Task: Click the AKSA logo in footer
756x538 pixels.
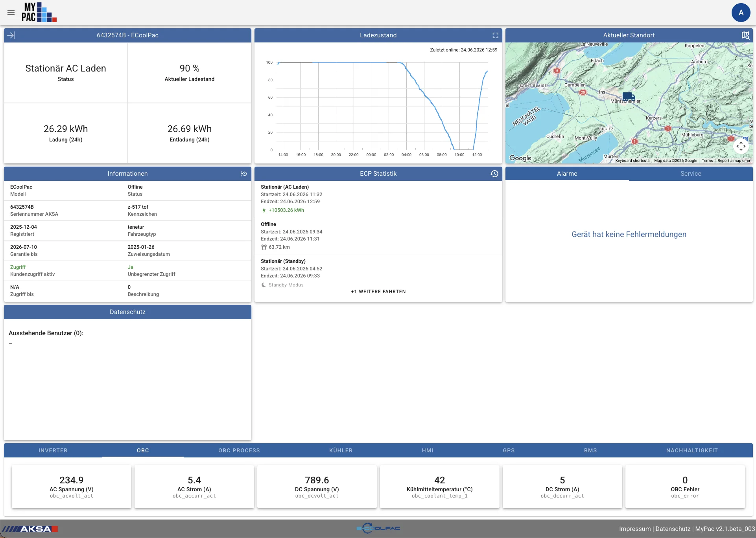Action: coord(31,529)
